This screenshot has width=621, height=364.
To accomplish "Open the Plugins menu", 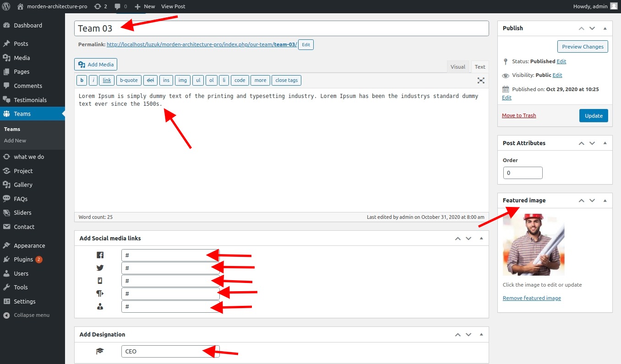I will (x=23, y=259).
